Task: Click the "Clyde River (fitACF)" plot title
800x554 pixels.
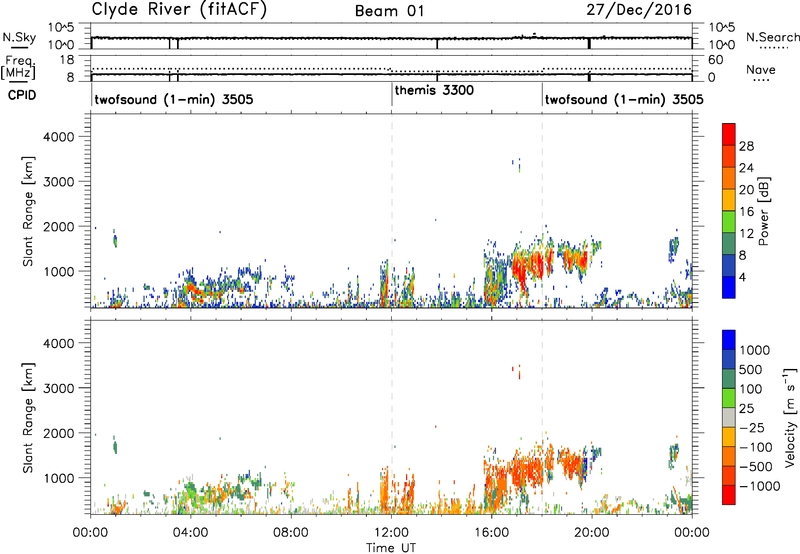Action: 179,9
